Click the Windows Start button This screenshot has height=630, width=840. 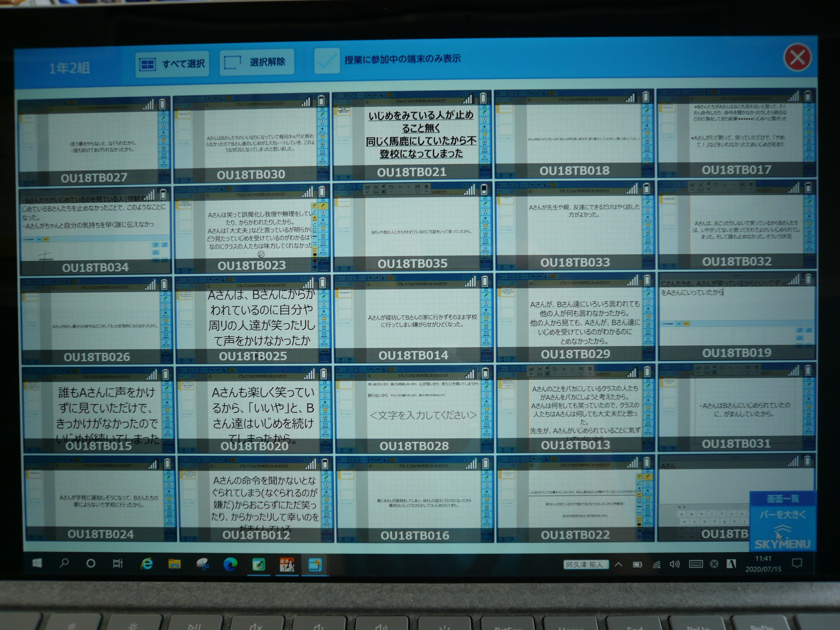37,564
